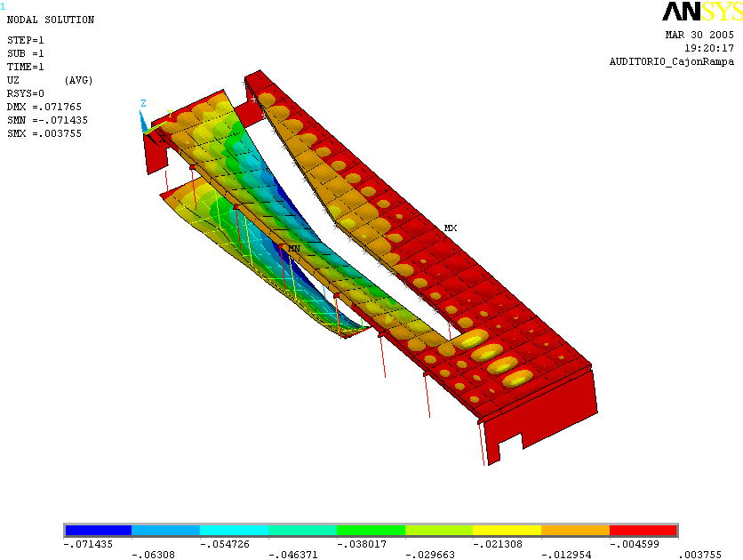The height and width of the screenshot is (560, 743).
Task: Click the ANSYS logo
Action: tap(702, 12)
